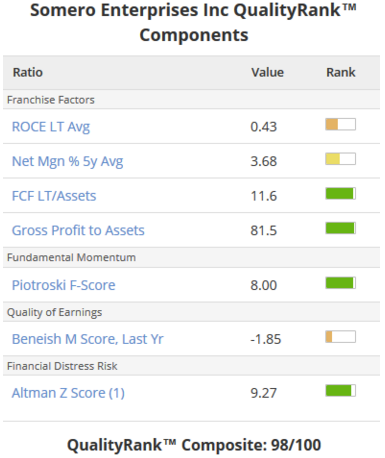Select the 3.68 net margin value
Screen dimensions: 385x458
coord(264,161)
